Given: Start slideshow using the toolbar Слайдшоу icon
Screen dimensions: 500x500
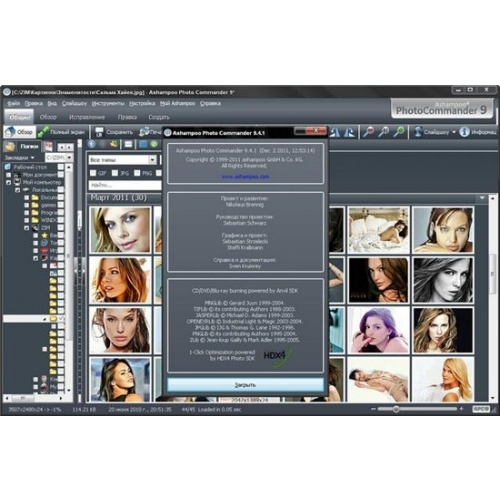Looking at the screenshot, I should tap(418, 132).
